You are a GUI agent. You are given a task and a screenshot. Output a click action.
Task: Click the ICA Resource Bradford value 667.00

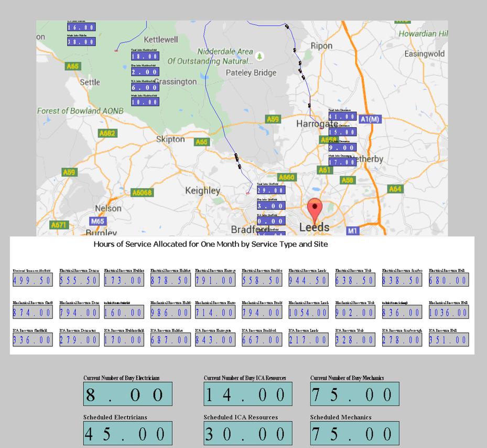tap(262, 340)
